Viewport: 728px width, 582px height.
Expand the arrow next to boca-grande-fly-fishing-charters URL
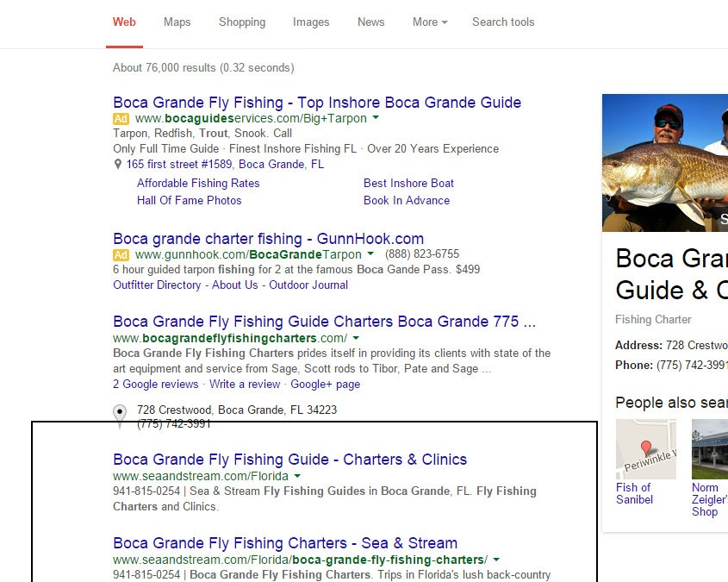(496, 560)
